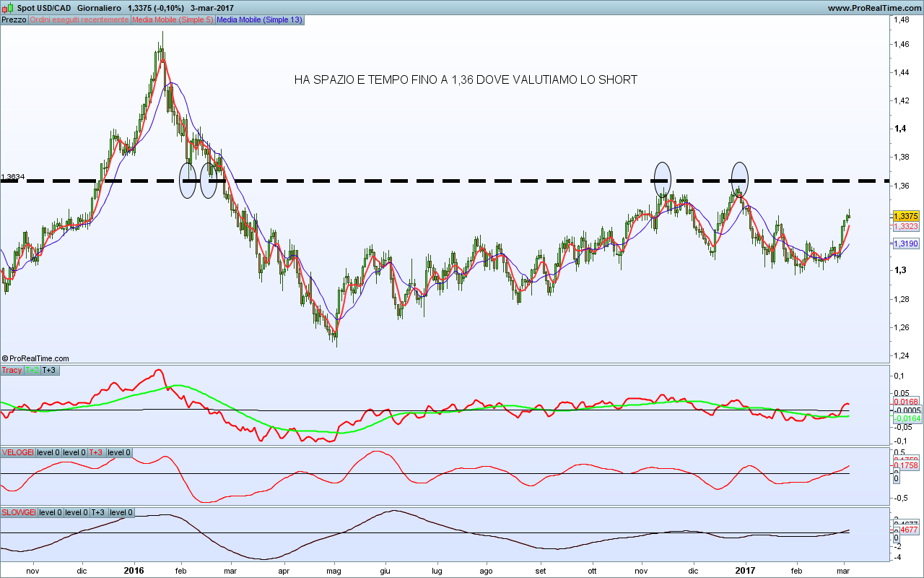Click the green -0,0164 value tag in Tracy panel
924x578 pixels.
point(905,418)
